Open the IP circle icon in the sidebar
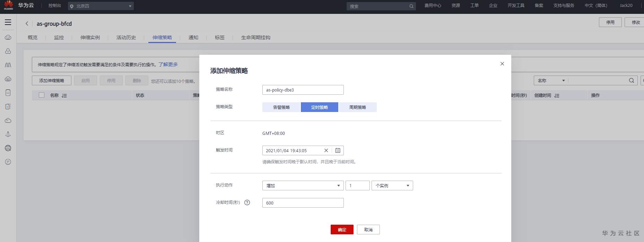This screenshot has height=242, width=644. 8,162
